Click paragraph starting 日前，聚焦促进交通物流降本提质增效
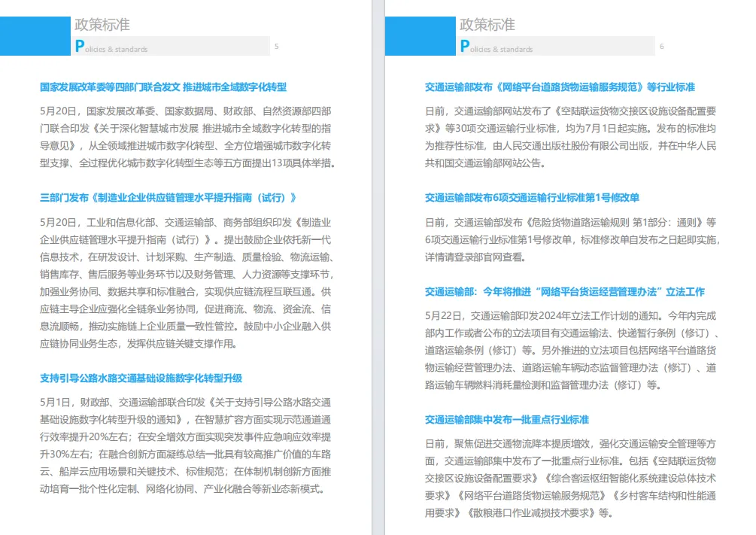The image size is (756, 535). pyautogui.click(x=570, y=478)
